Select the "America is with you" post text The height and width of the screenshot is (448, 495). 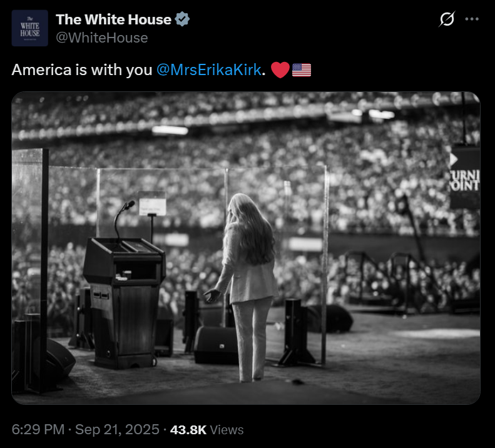coord(82,70)
